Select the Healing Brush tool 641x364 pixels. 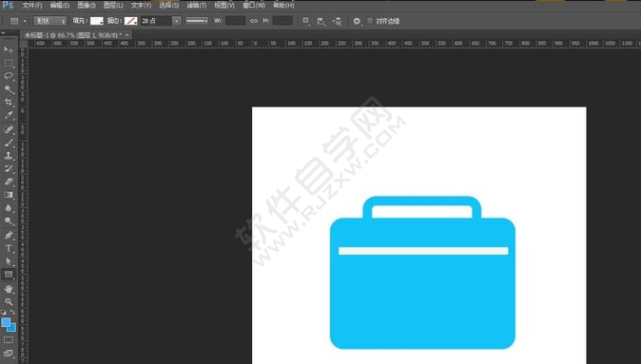coord(9,129)
